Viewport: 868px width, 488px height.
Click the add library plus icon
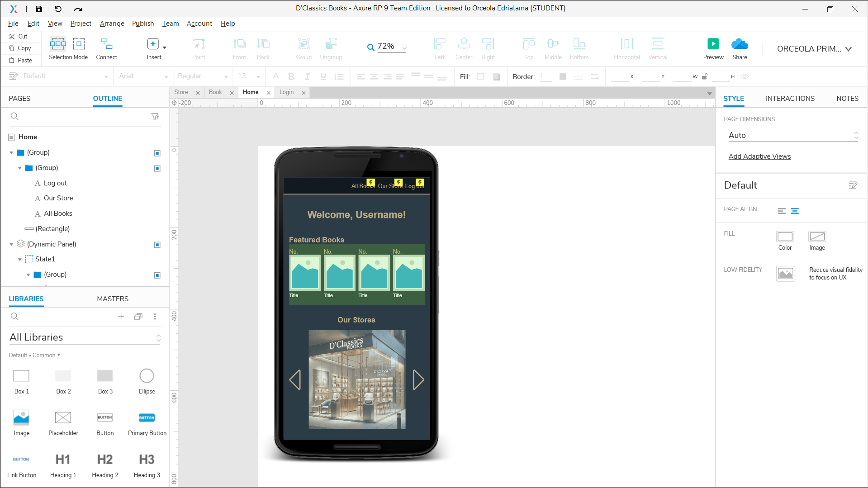click(121, 317)
